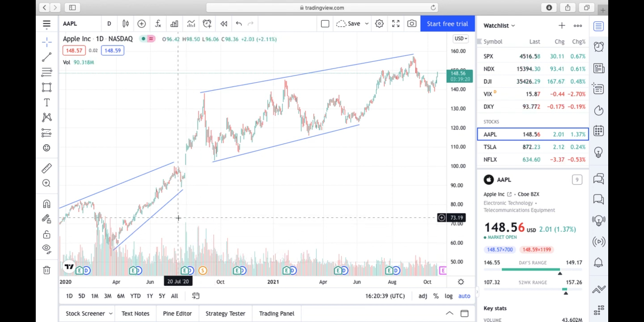Select the ruler measure tool

point(47,168)
